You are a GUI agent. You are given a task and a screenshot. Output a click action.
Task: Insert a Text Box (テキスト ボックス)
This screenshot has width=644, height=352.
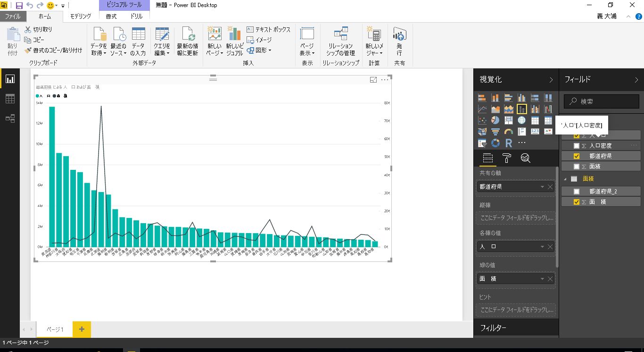(269, 29)
